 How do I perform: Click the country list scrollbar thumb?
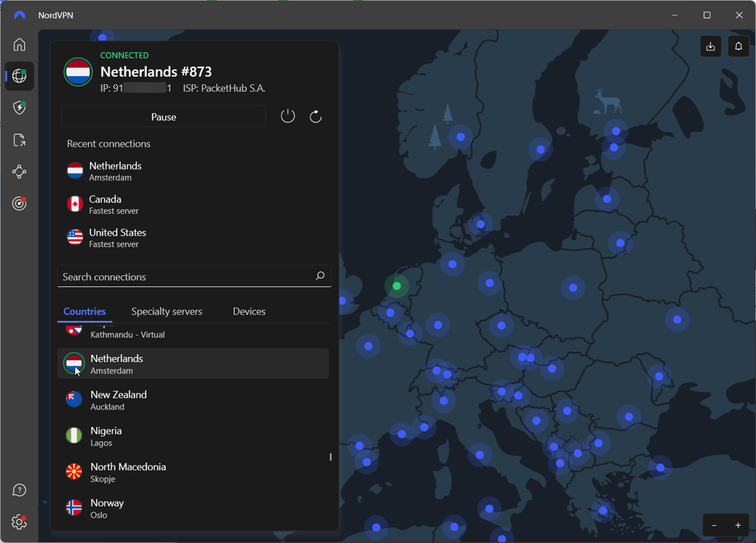tap(331, 457)
